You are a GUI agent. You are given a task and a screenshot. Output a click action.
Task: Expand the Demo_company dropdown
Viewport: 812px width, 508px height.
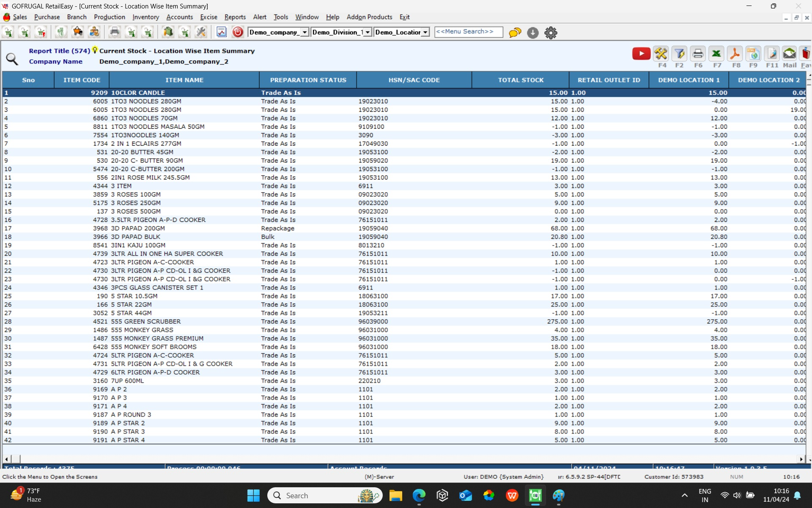coord(304,33)
